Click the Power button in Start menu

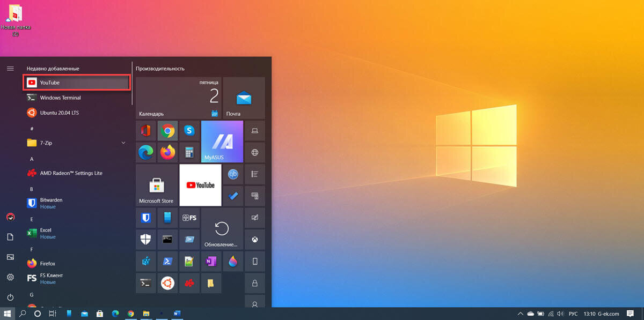click(10, 297)
